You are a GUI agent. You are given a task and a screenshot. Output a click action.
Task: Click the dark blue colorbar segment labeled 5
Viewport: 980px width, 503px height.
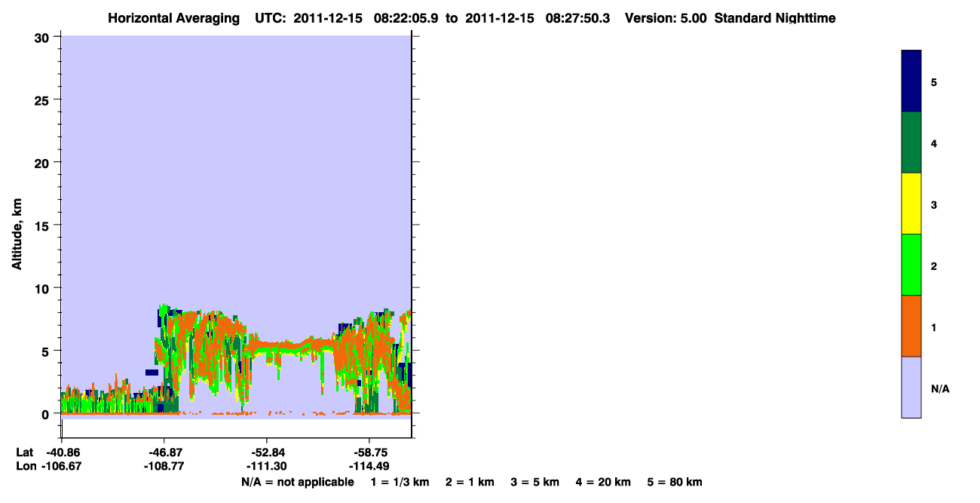point(911,81)
